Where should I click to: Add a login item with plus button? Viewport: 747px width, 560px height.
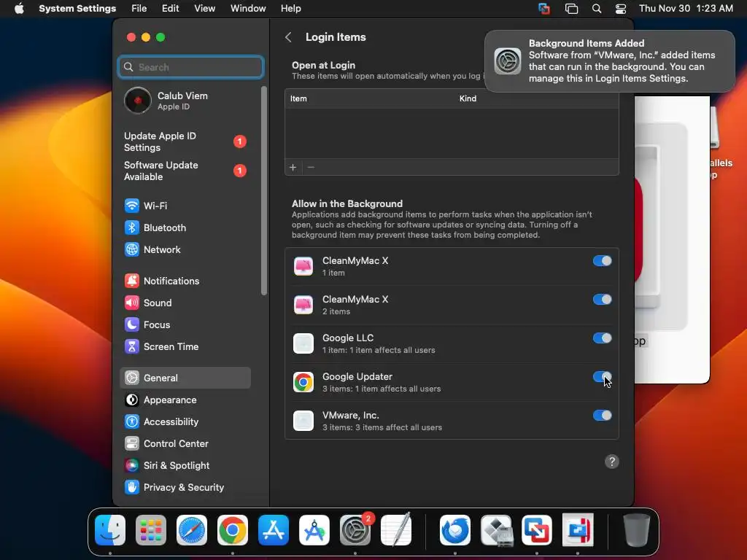click(x=293, y=167)
